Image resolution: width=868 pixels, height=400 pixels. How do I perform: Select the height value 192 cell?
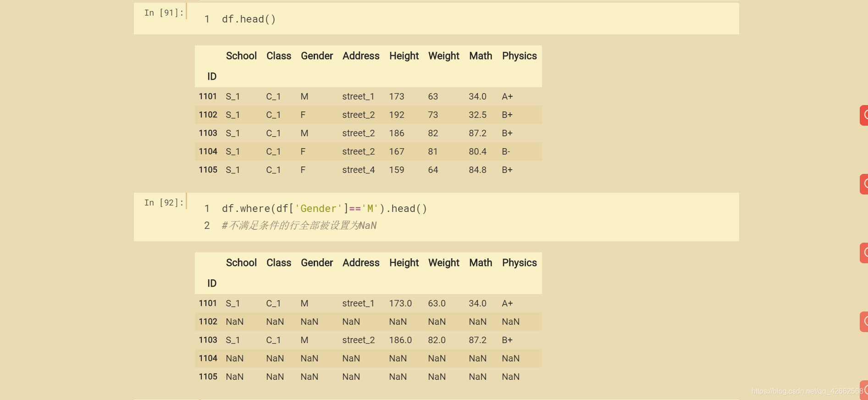point(397,115)
